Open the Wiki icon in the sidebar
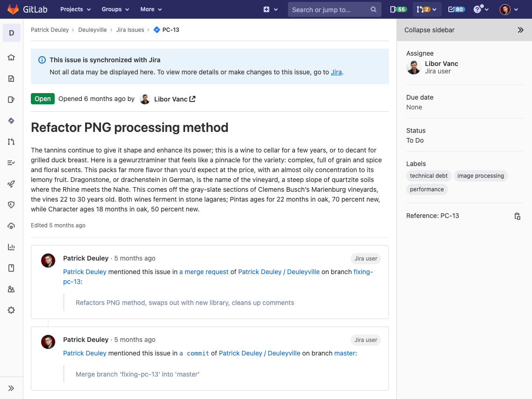The image size is (532, 399). click(x=11, y=268)
